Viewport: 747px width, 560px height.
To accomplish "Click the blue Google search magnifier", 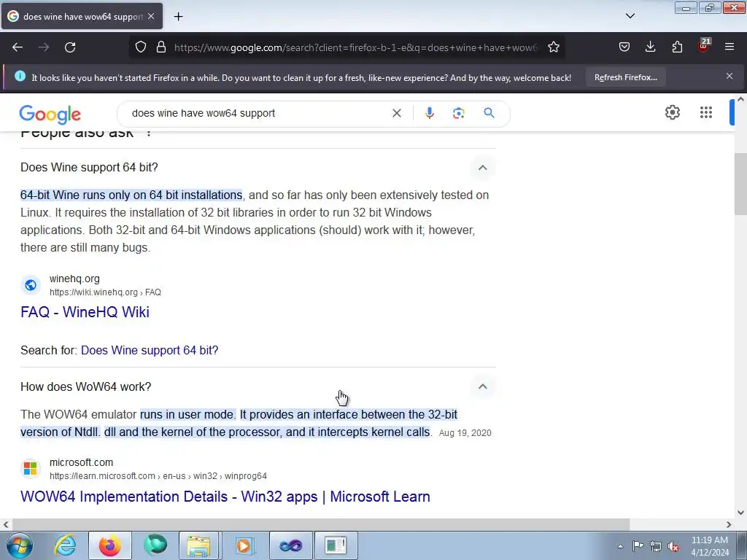I will click(489, 113).
